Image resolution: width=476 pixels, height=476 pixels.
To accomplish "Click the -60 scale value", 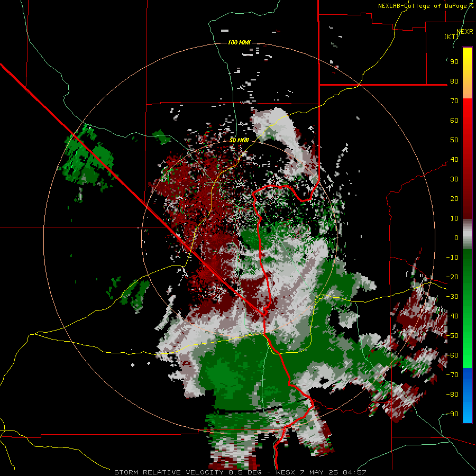I will 452,355.
